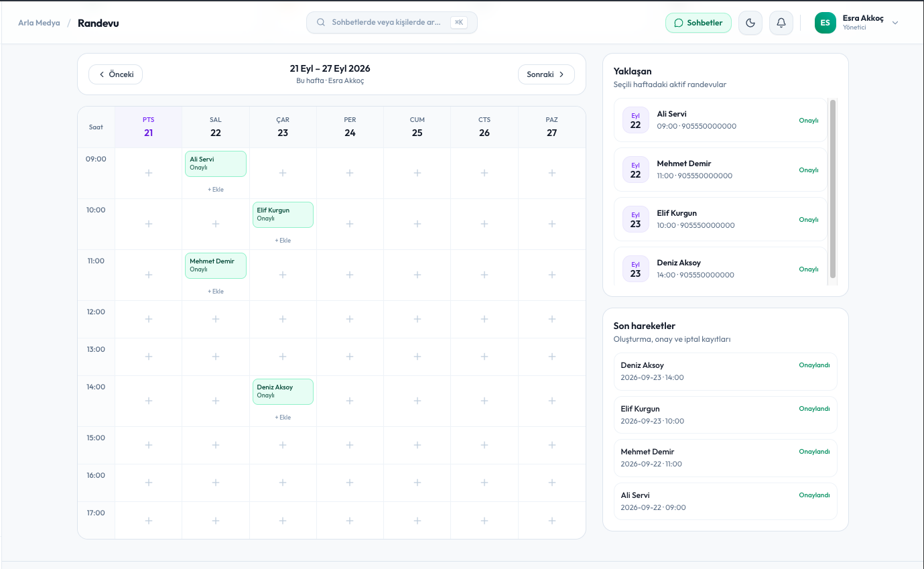Add appointment on Tuesday 22 at 10:00
This screenshot has height=569, width=924.
click(216, 224)
